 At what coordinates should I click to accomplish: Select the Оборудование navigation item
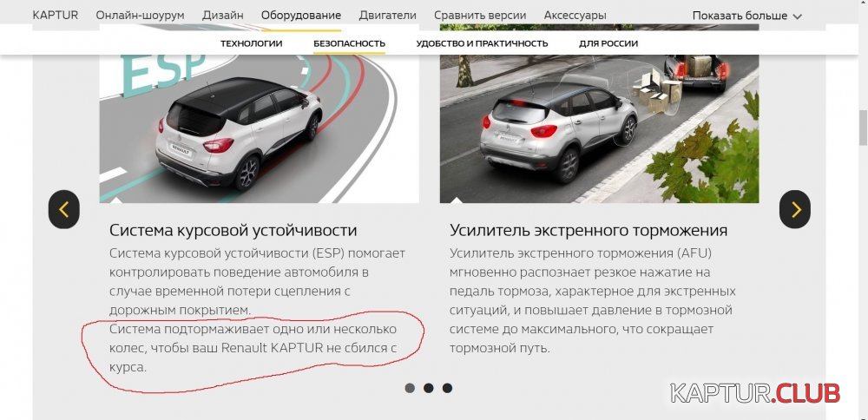click(301, 16)
